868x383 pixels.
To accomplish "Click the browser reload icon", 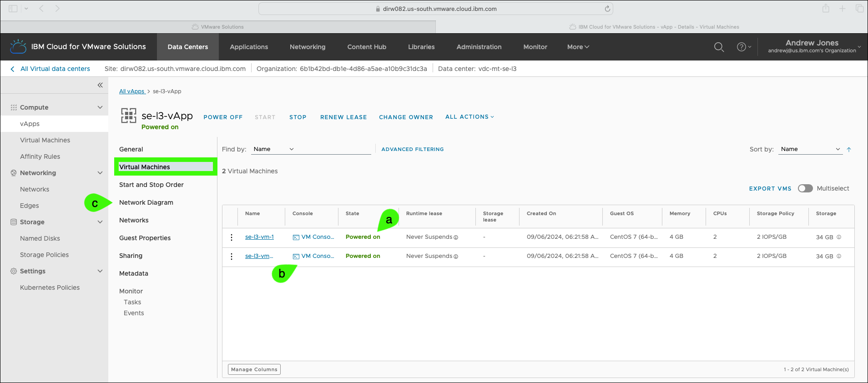I will coord(607,9).
